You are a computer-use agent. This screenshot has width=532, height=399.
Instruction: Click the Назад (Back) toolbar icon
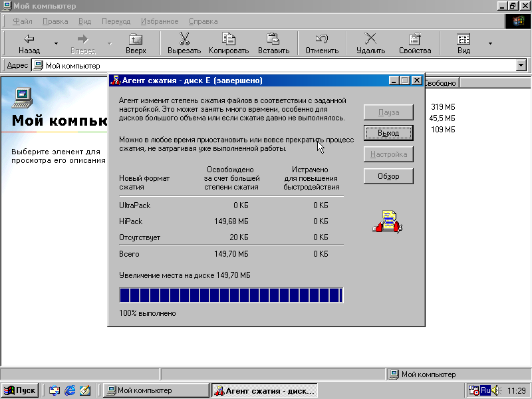click(29, 39)
